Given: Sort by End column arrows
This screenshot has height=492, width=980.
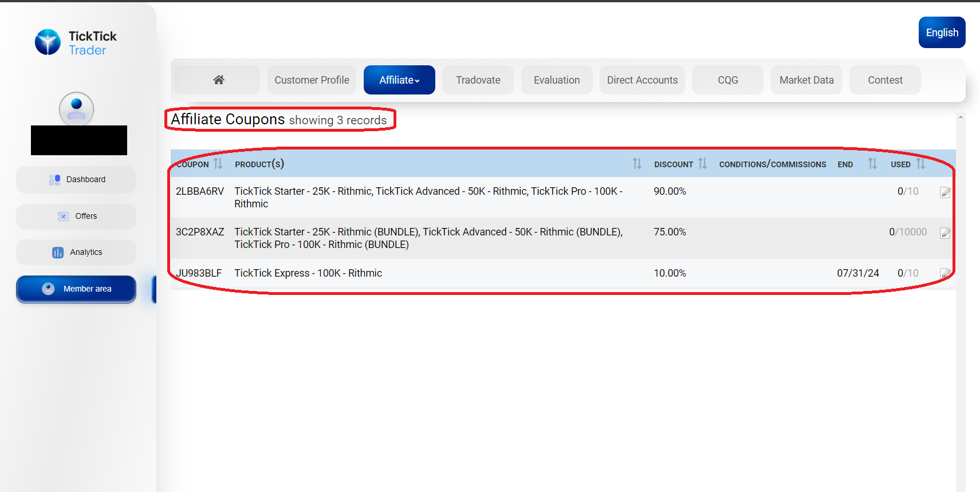Looking at the screenshot, I should [872, 164].
